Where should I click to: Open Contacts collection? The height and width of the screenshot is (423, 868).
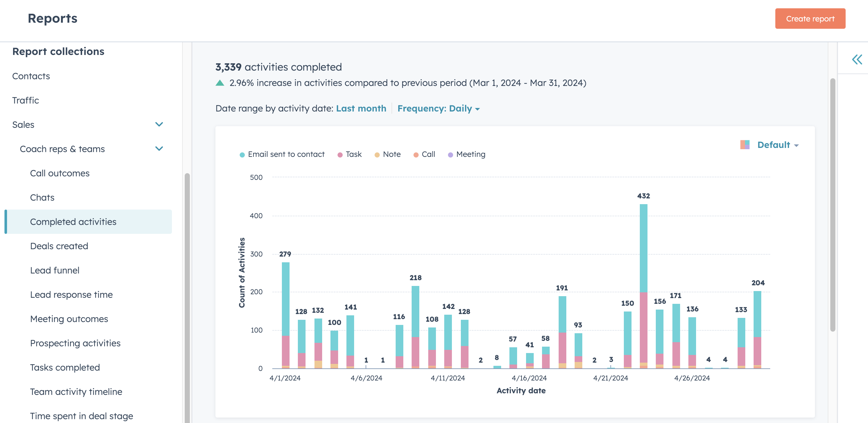point(31,76)
